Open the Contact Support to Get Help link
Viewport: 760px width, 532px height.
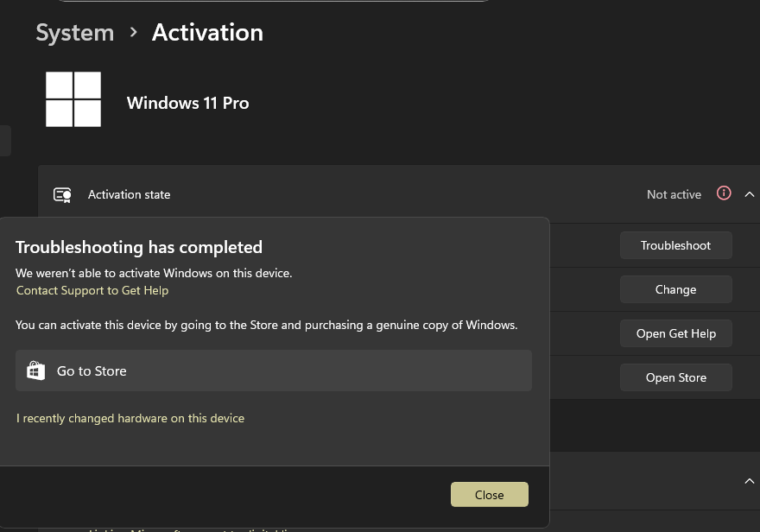[92, 290]
